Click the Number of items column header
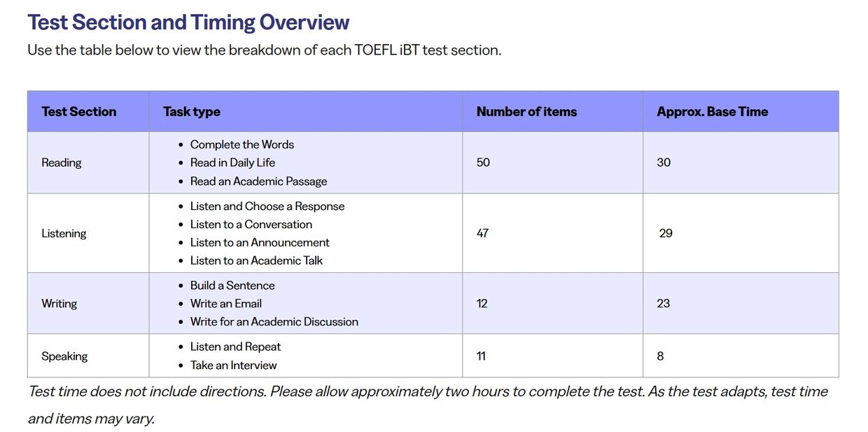 (526, 111)
